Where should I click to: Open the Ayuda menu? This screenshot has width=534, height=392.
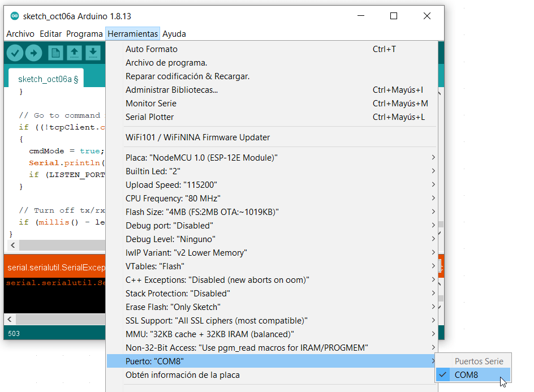coord(174,34)
